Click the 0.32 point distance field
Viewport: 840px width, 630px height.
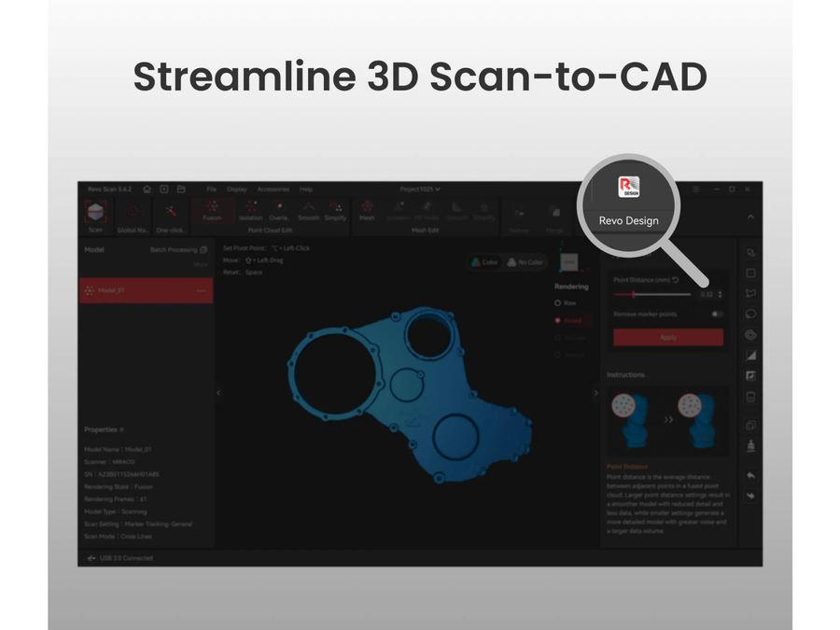(707, 294)
